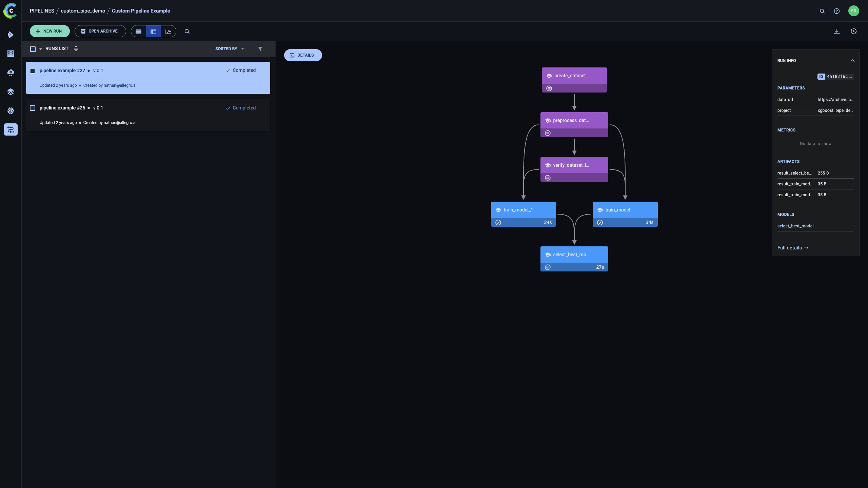The height and width of the screenshot is (488, 868).
Task: Click the search icon beside view toggles
Action: point(187,31)
